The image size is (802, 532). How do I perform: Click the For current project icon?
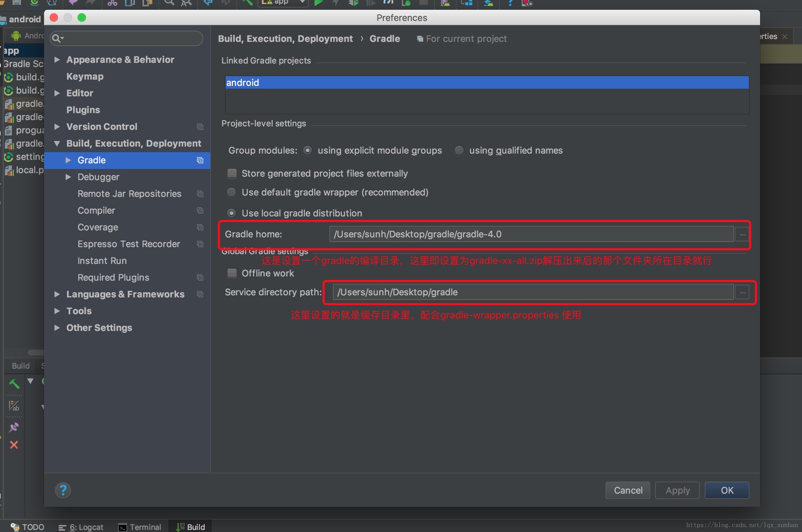tap(420, 39)
